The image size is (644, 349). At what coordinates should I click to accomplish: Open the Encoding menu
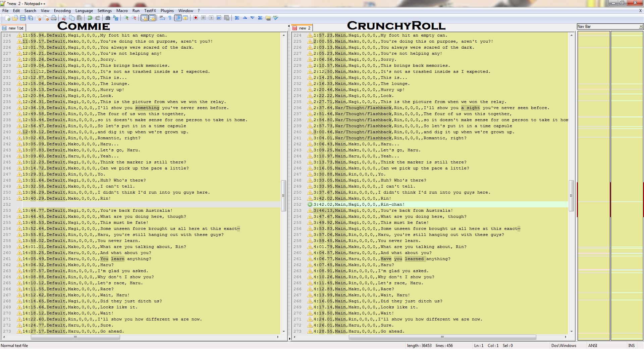pyautogui.click(x=62, y=11)
